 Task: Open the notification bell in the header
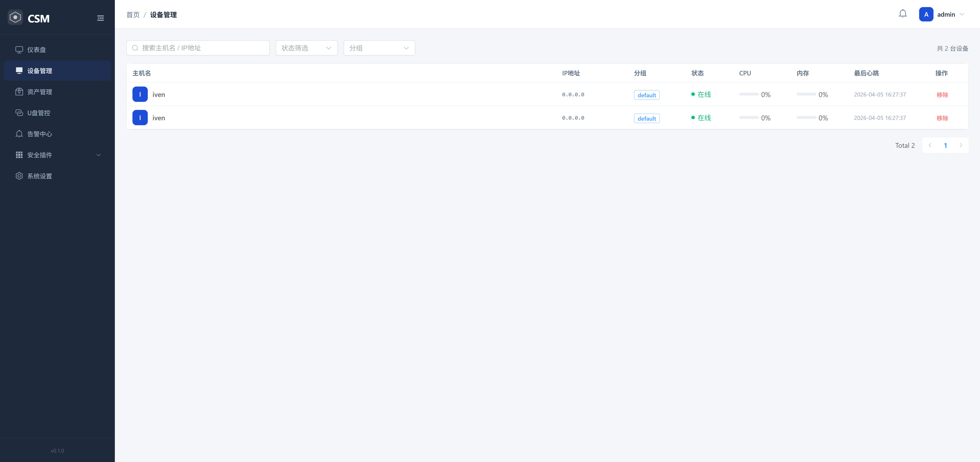902,14
